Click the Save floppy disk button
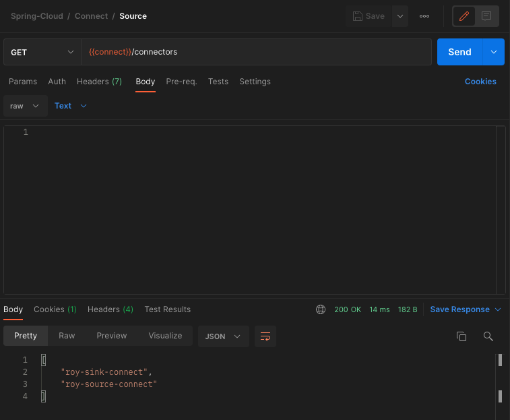The height and width of the screenshot is (420, 510). click(x=369, y=16)
